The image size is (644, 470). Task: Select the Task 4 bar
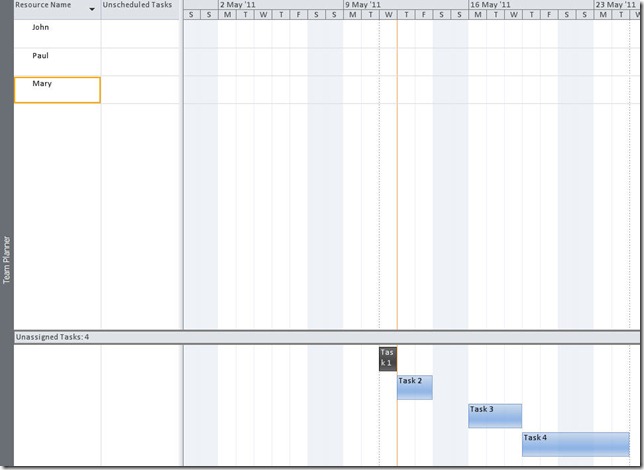575,443
